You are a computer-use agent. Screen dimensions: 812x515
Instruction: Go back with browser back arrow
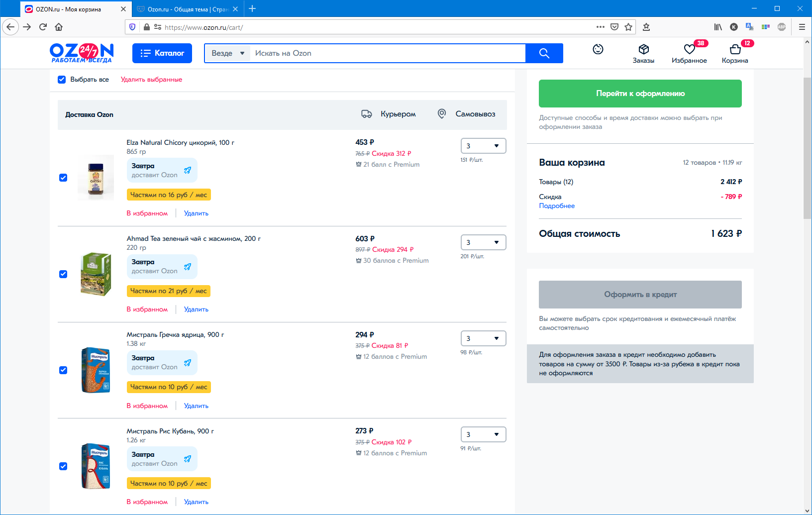10,27
